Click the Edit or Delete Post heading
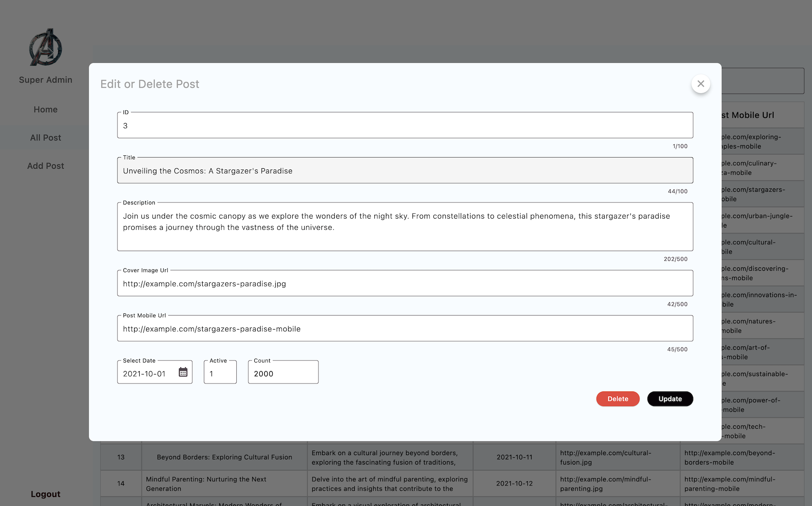The width and height of the screenshot is (812, 506). (x=150, y=84)
